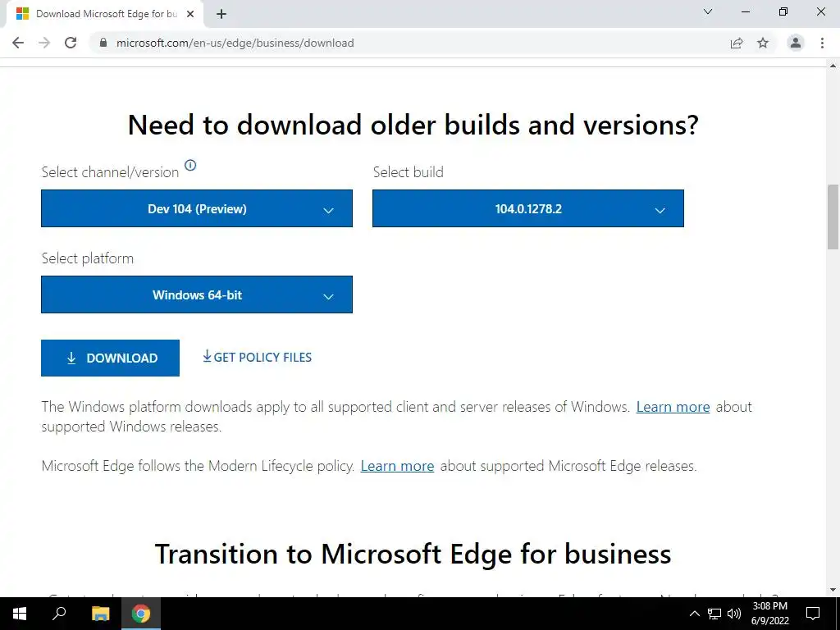The image size is (840, 630).
Task: Click 'Transition to Microsoft Edge for business' heading
Action: 413,554
